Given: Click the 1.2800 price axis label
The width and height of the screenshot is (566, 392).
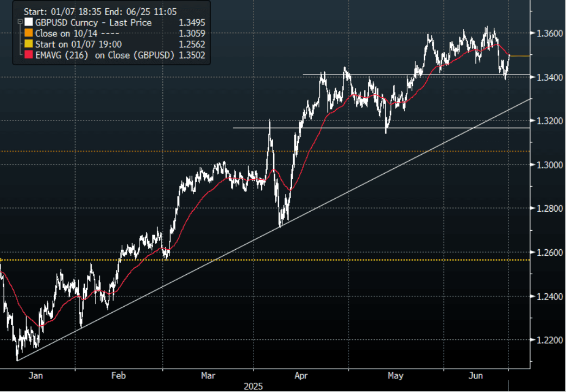Looking at the screenshot, I should coord(550,208).
